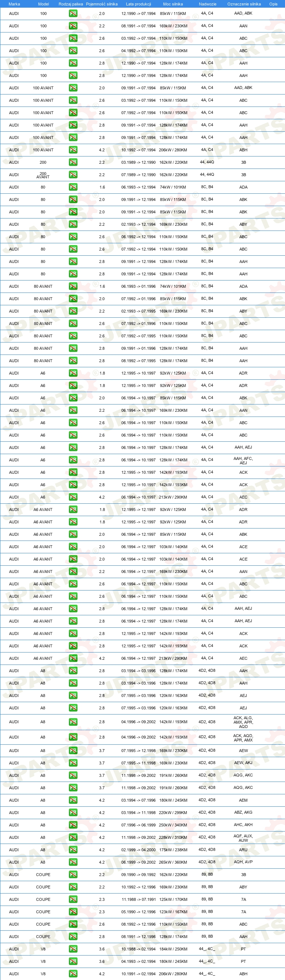Image resolution: width=285 pixels, height=980 pixels.
Task: Click fuel icon in 100 AVANT 4.2 ABH row
Action: (x=73, y=150)
